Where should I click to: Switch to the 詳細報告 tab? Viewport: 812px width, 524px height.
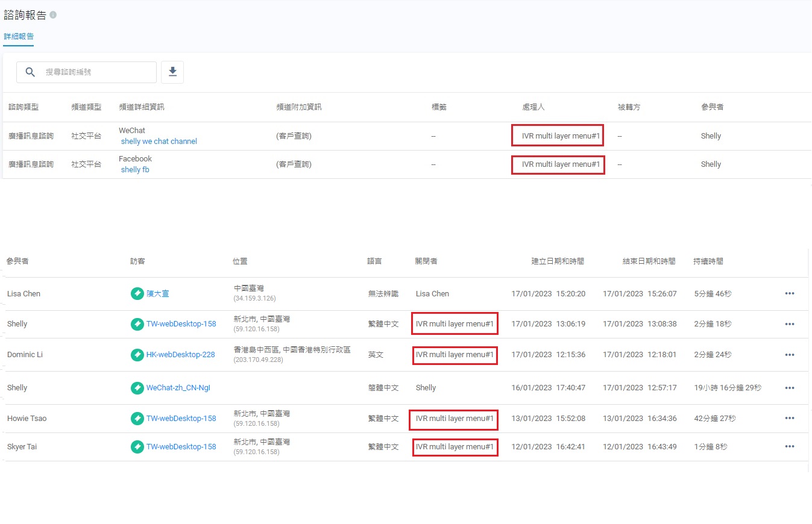click(19, 37)
